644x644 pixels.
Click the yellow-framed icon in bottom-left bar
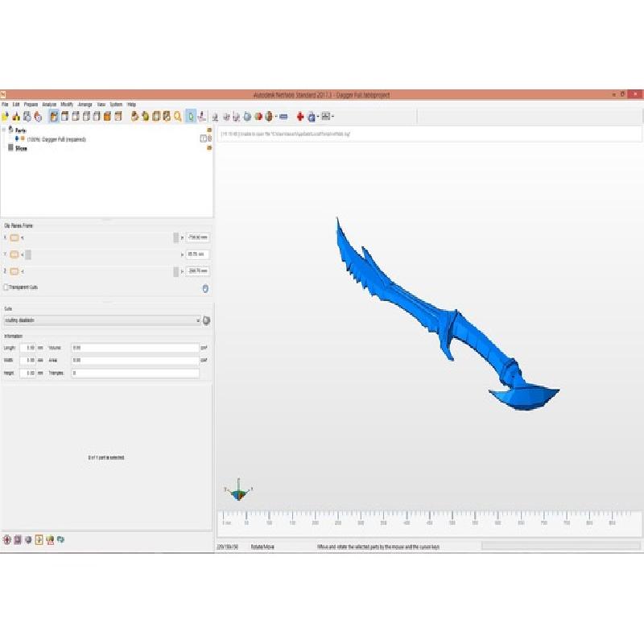point(39,539)
